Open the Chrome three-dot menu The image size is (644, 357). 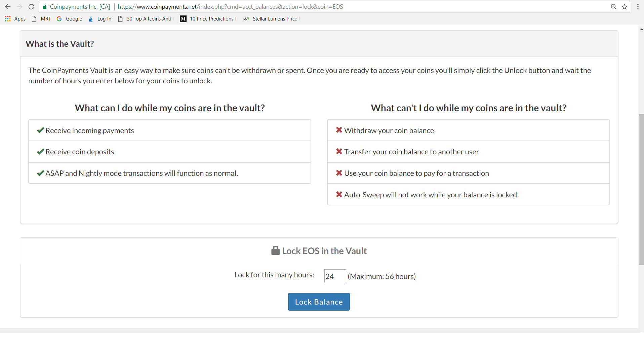[638, 7]
